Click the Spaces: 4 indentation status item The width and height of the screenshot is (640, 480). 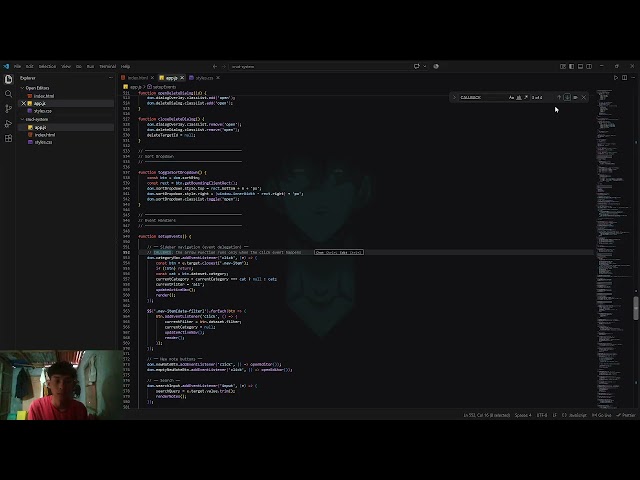[x=523, y=415]
